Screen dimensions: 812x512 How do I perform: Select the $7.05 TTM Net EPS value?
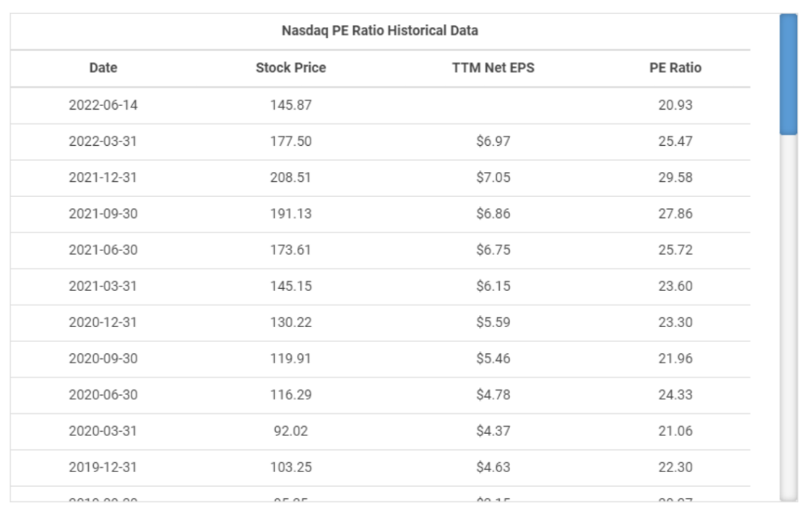coord(492,177)
